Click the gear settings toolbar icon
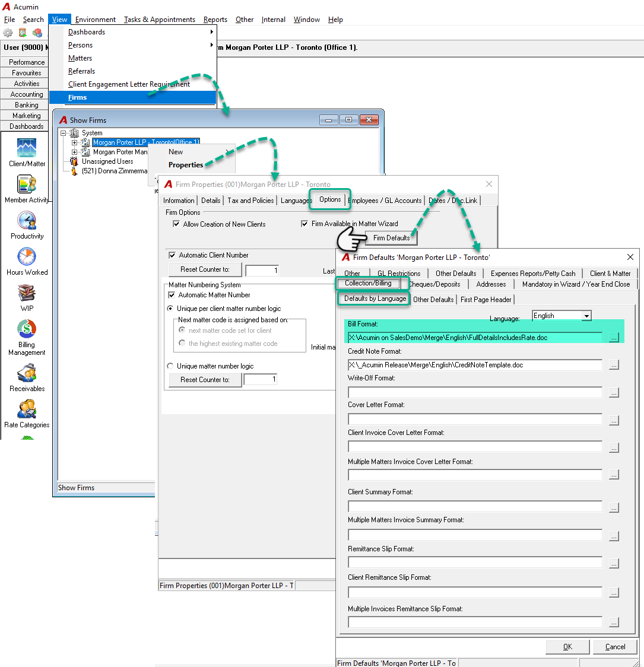 [8, 33]
